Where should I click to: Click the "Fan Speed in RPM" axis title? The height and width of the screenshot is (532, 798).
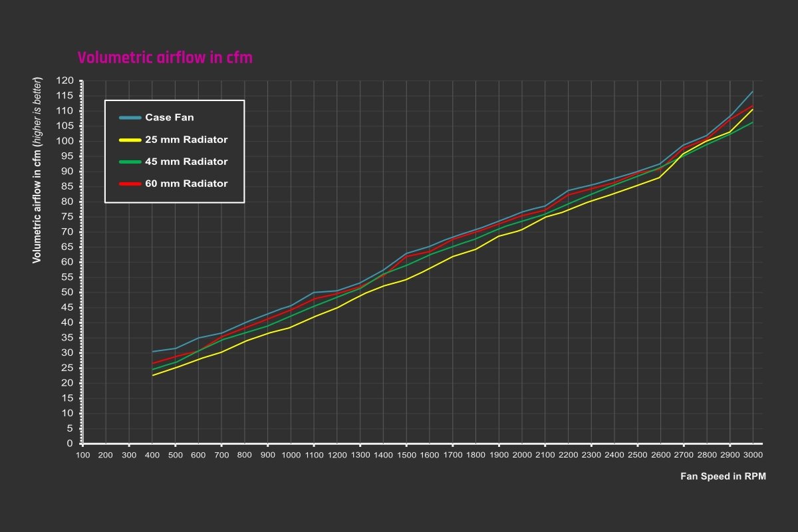click(x=723, y=477)
